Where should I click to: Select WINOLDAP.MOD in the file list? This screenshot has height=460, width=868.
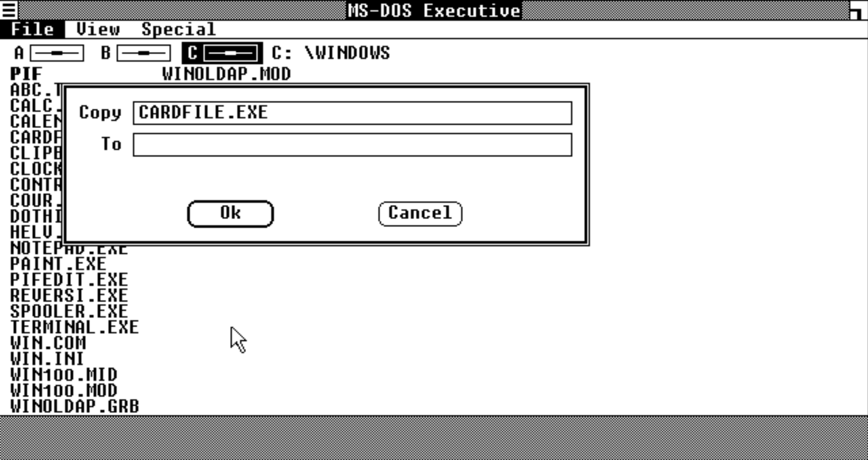[x=226, y=74]
